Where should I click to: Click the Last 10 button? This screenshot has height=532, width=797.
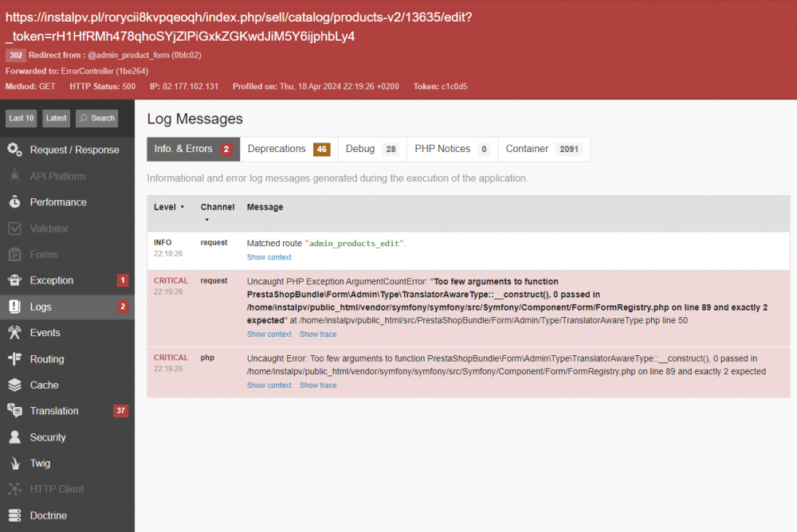click(22, 118)
